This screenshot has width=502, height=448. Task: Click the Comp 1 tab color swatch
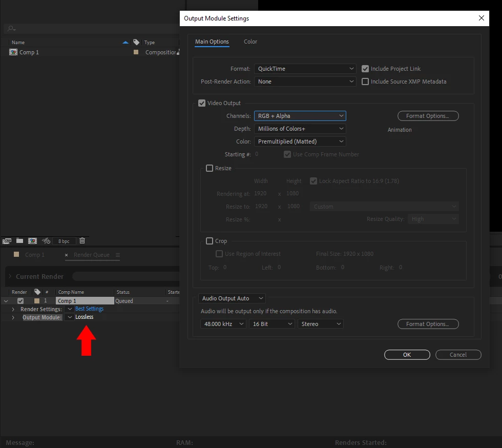coord(16,254)
